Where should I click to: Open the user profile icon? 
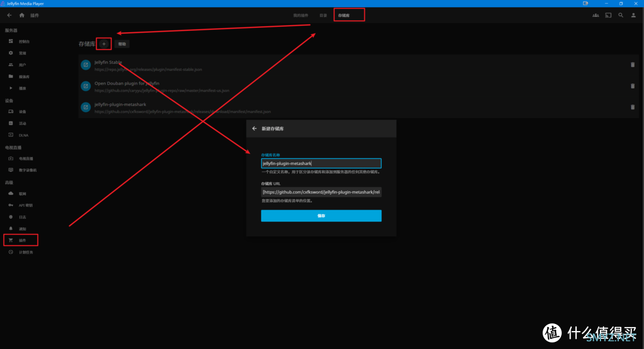(633, 15)
